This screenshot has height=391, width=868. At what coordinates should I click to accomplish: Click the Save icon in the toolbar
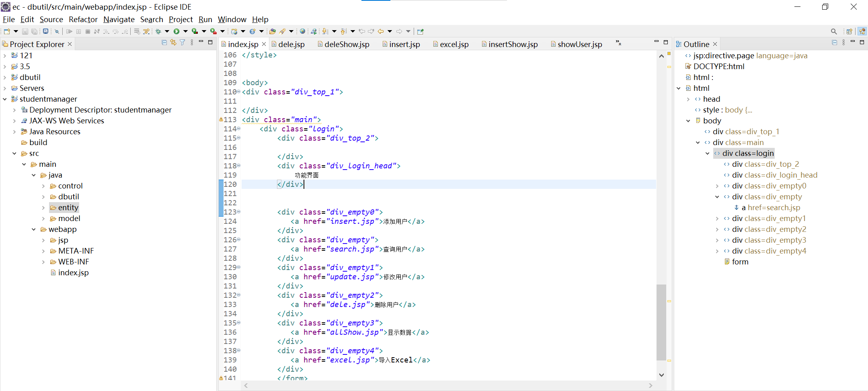click(x=25, y=31)
